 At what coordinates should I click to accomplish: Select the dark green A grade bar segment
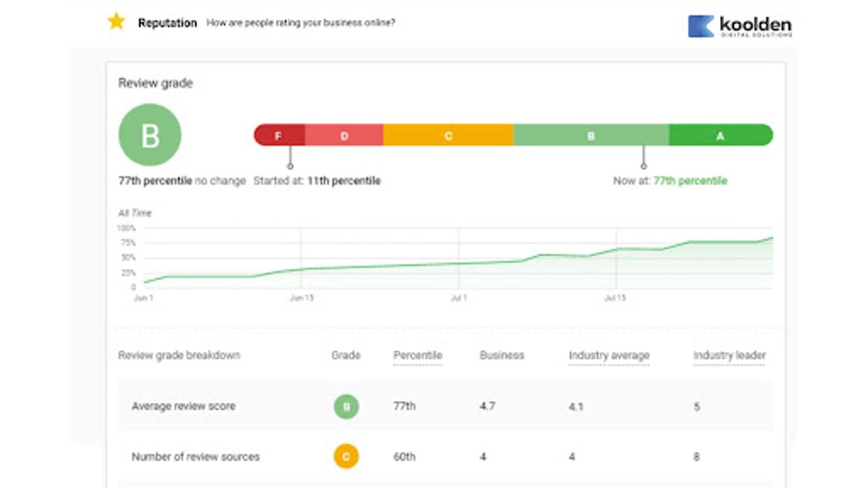pyautogui.click(x=720, y=136)
